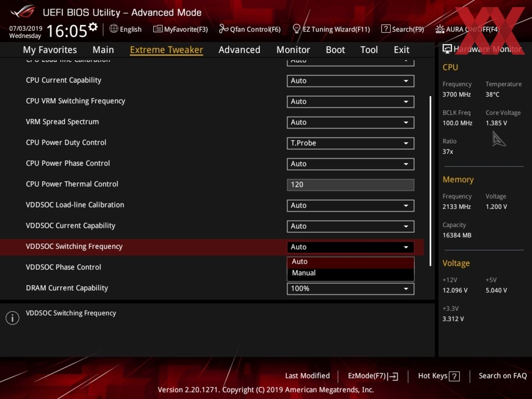Click CPU Power Thermal Control input field
The image size is (532, 399).
[350, 185]
